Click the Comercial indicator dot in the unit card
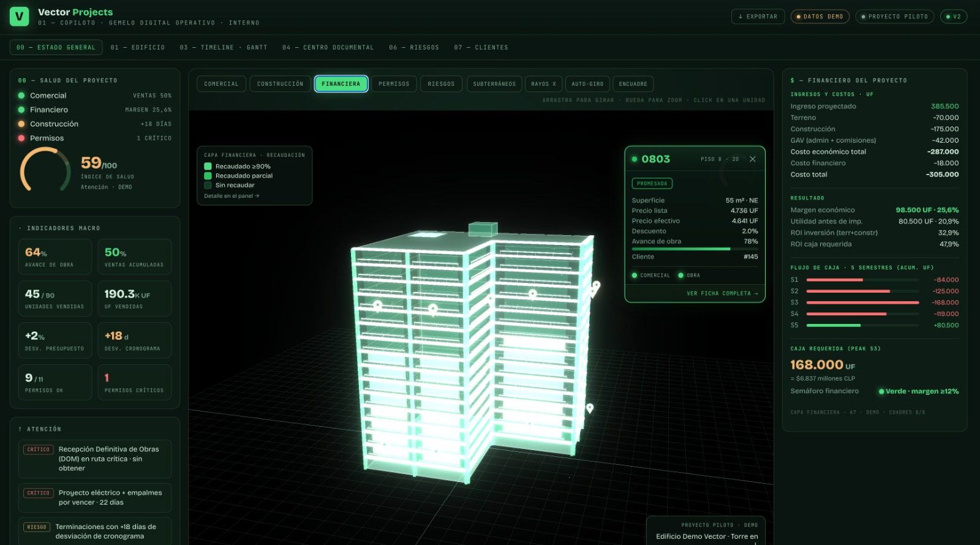980x545 pixels. [635, 276]
